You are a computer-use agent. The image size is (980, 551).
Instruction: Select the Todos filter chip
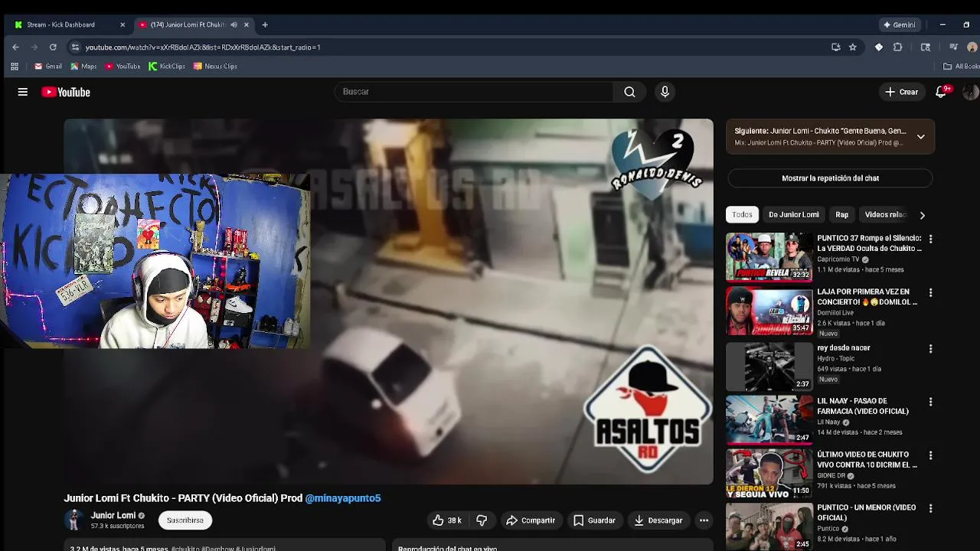[x=742, y=215]
